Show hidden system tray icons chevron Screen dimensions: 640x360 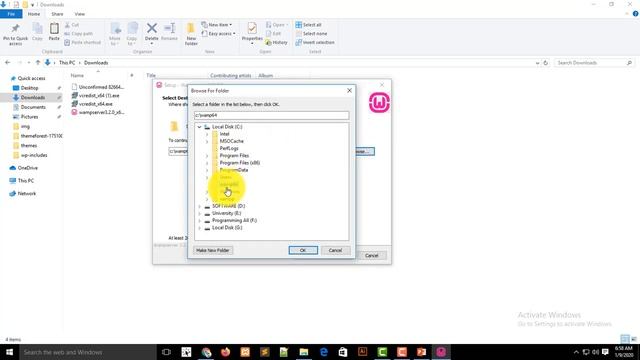(576, 352)
